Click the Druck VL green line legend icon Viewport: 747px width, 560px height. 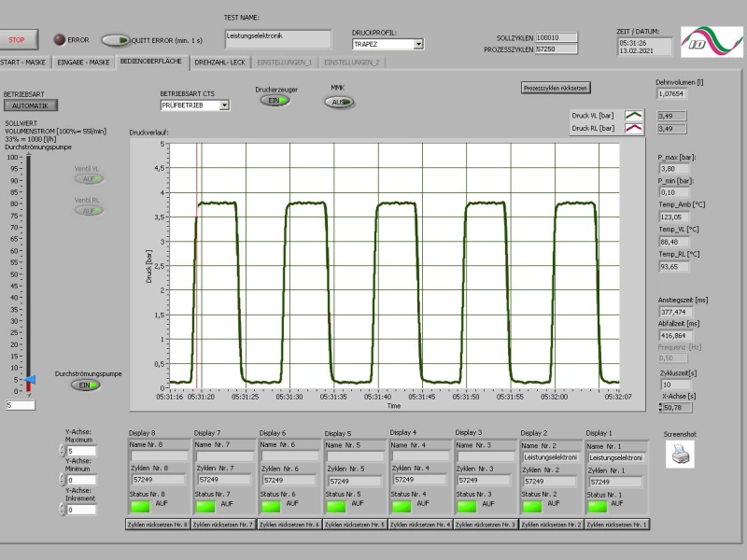[634, 115]
